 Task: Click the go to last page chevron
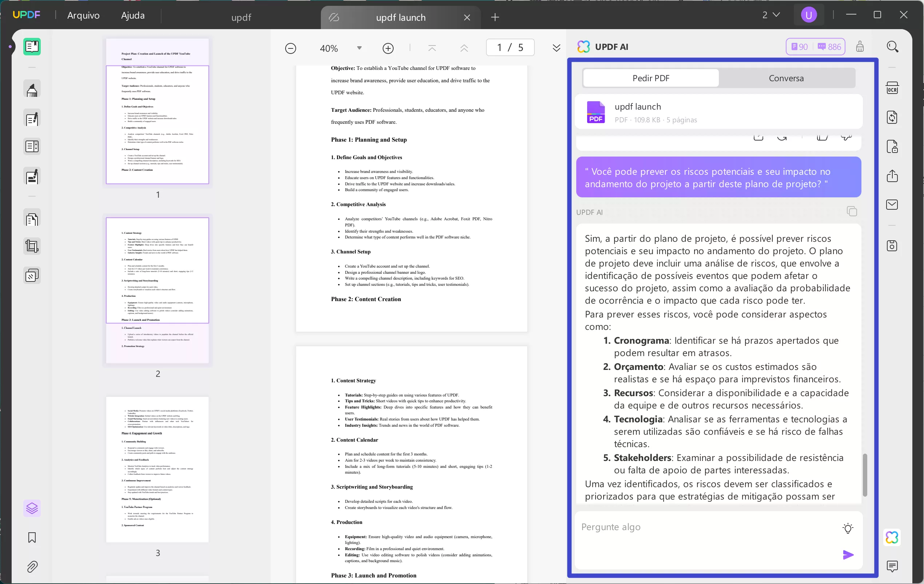pyautogui.click(x=556, y=48)
